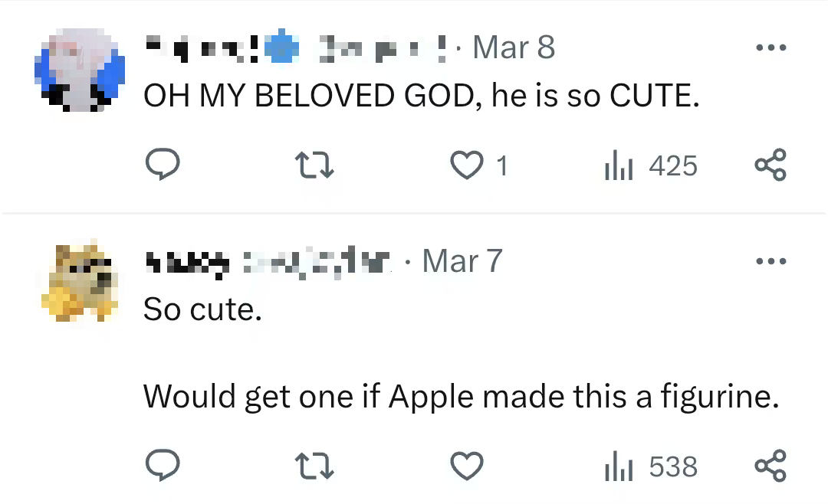Reply to the "So cute." tweet
The width and height of the screenshot is (828, 504).
(162, 465)
